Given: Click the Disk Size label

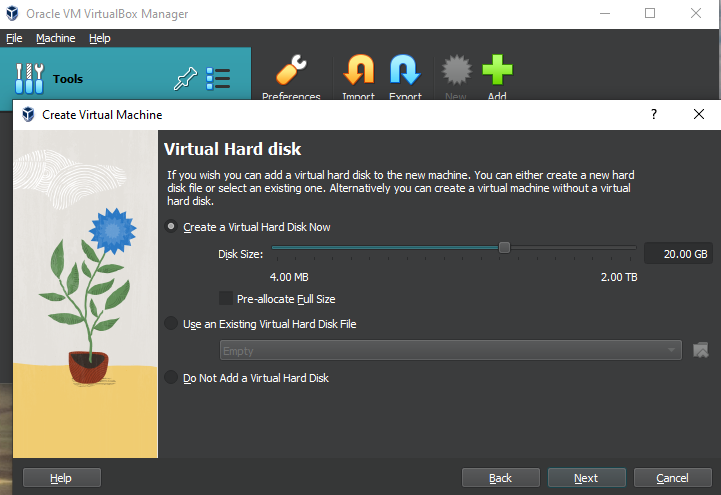Looking at the screenshot, I should [240, 254].
